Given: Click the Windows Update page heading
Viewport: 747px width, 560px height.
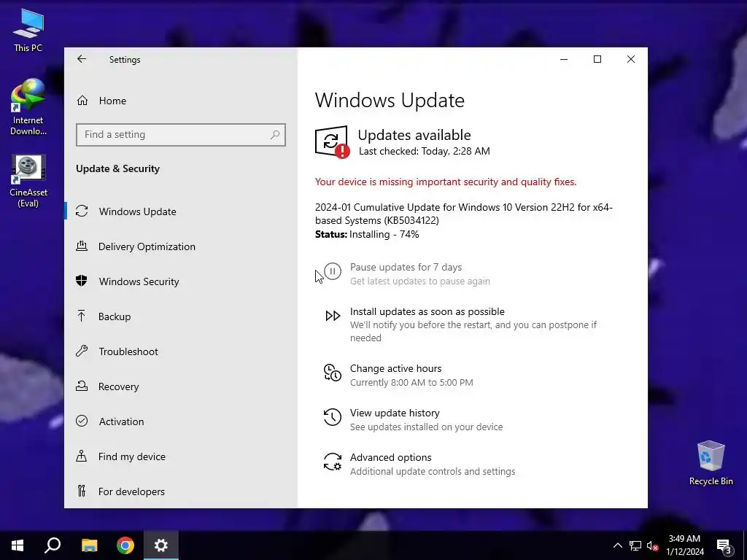Looking at the screenshot, I should point(390,100).
